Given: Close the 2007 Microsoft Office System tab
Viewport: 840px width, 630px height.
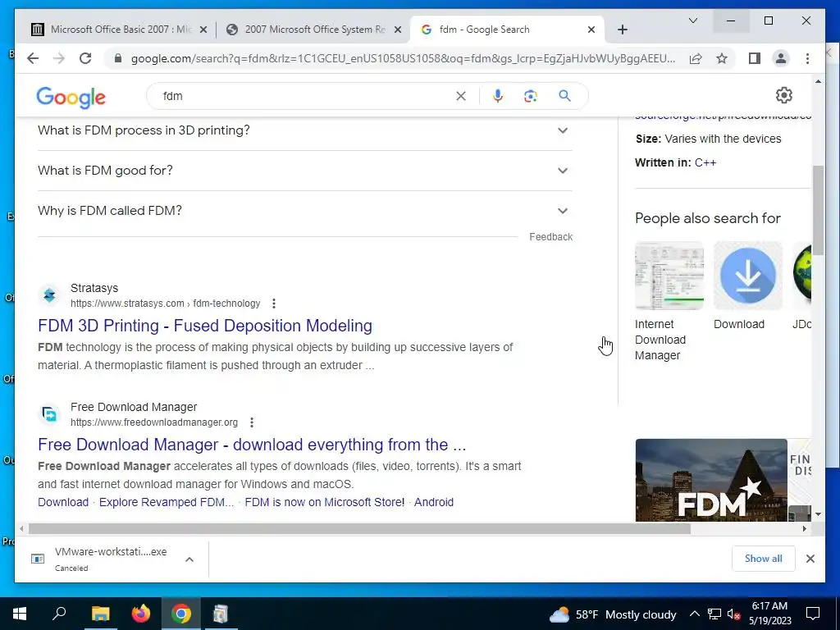Looking at the screenshot, I should tap(398, 30).
